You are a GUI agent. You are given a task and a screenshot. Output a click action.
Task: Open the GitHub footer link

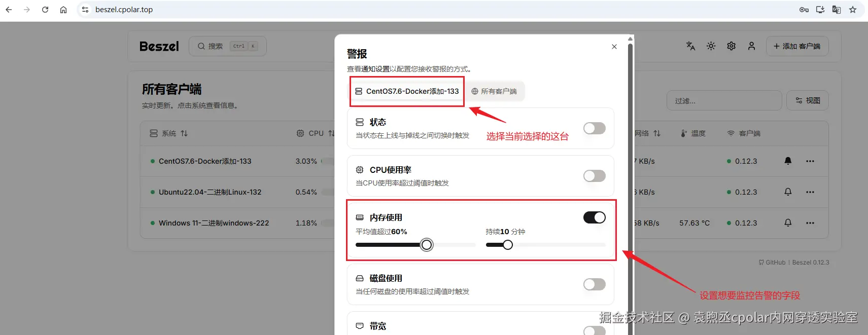tap(772, 263)
